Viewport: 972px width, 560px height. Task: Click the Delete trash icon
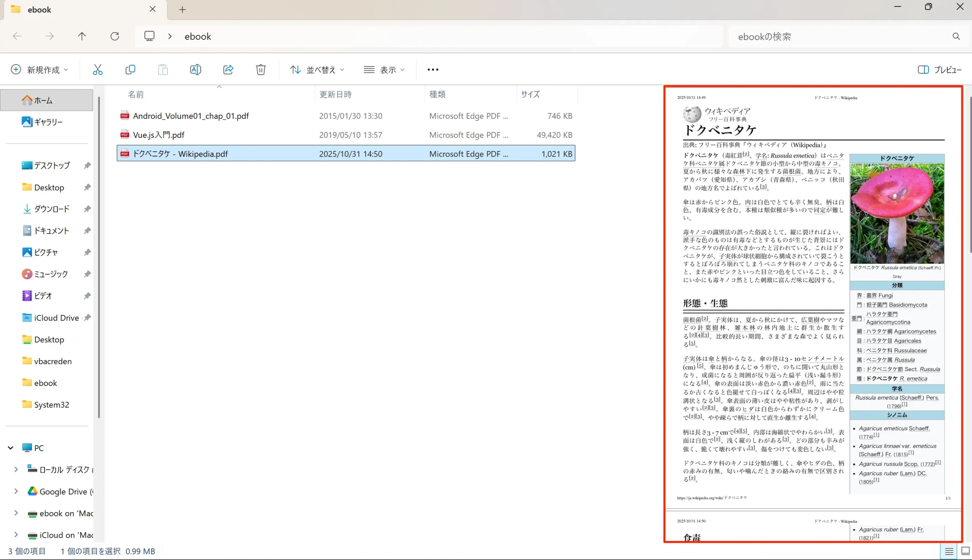[x=260, y=69]
